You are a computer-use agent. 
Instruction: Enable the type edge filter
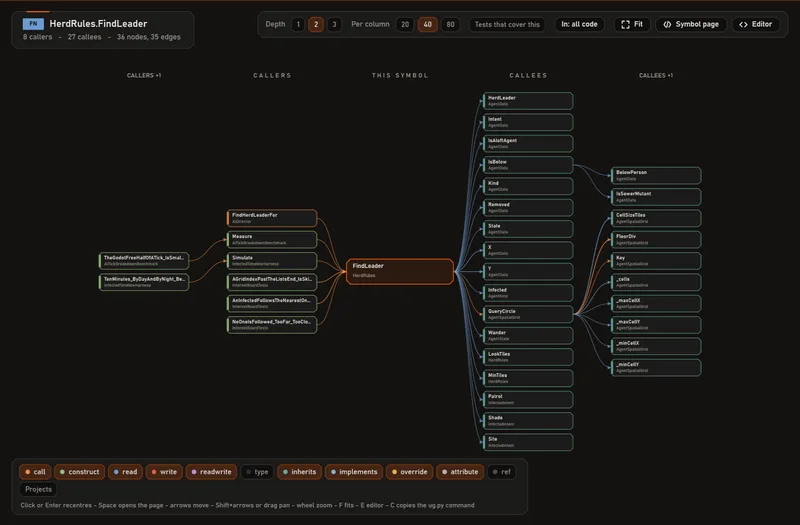[x=257, y=472]
